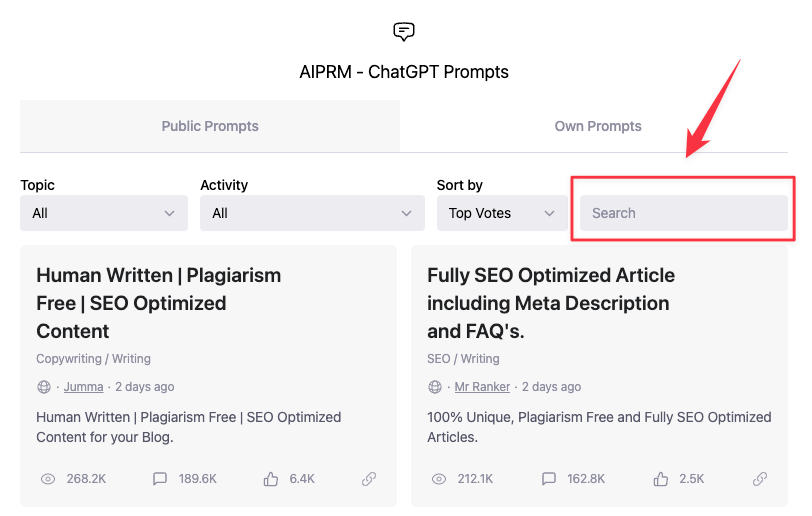Image resolution: width=812 pixels, height=516 pixels.
Task: Open the Topic dropdown
Action: (x=104, y=213)
